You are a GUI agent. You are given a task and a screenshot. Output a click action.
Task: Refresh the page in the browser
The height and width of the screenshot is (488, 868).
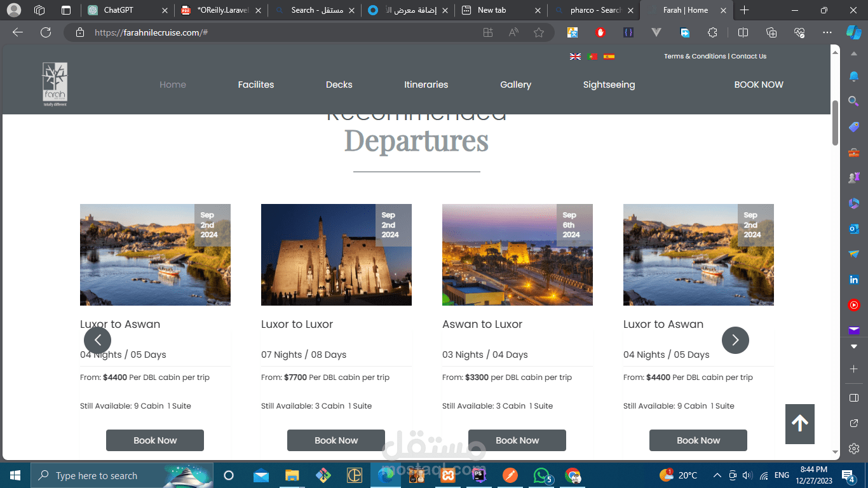[x=45, y=32]
